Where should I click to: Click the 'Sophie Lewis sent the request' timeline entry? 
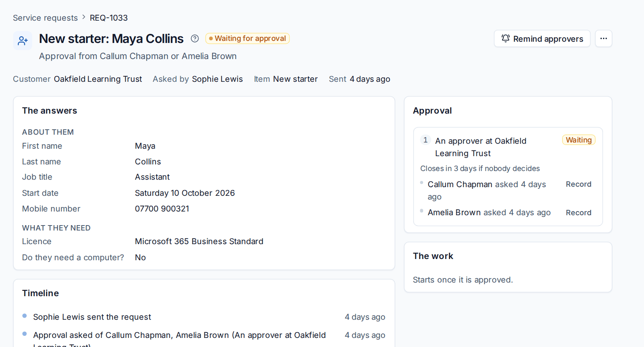tap(92, 317)
